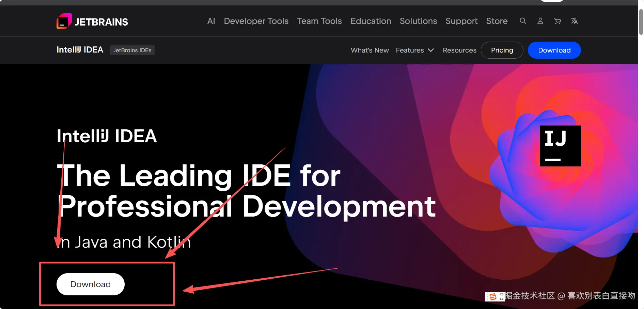
Task: Click the JETBRAINS wordmark text
Action: point(101,22)
